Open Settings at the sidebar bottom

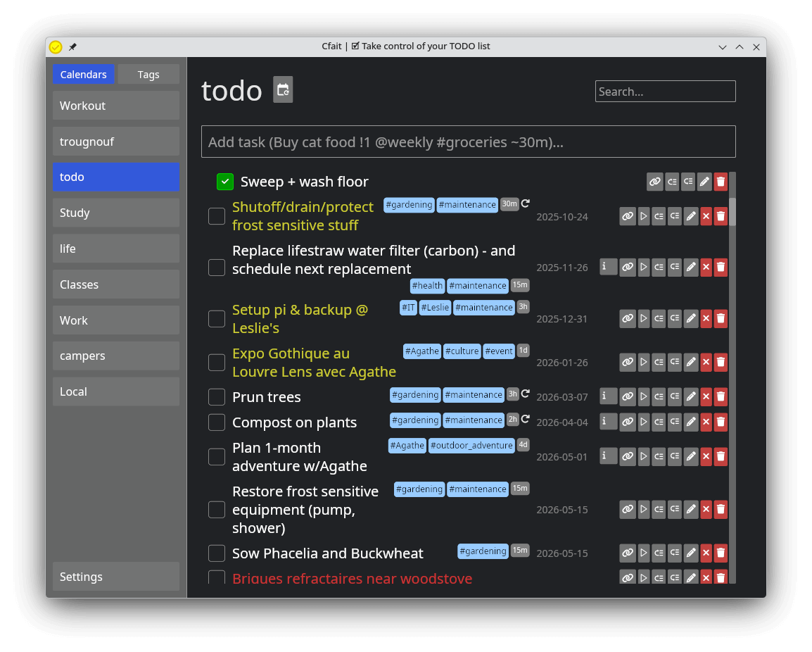coord(116,577)
